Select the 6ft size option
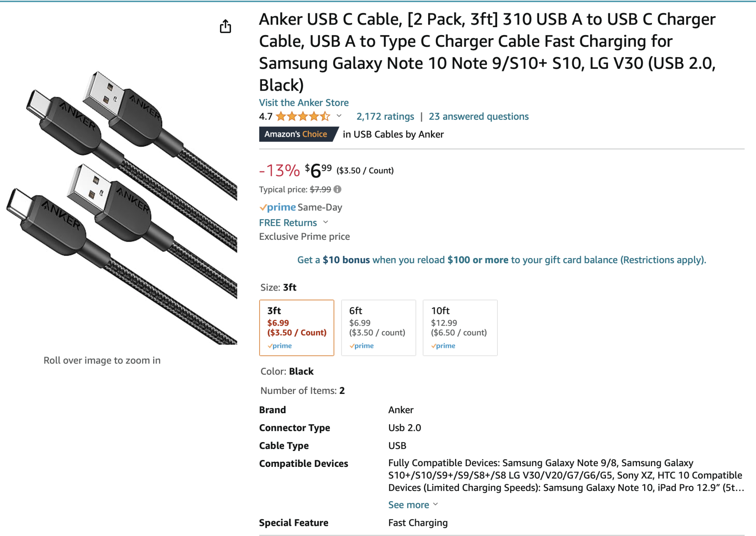 click(x=378, y=327)
